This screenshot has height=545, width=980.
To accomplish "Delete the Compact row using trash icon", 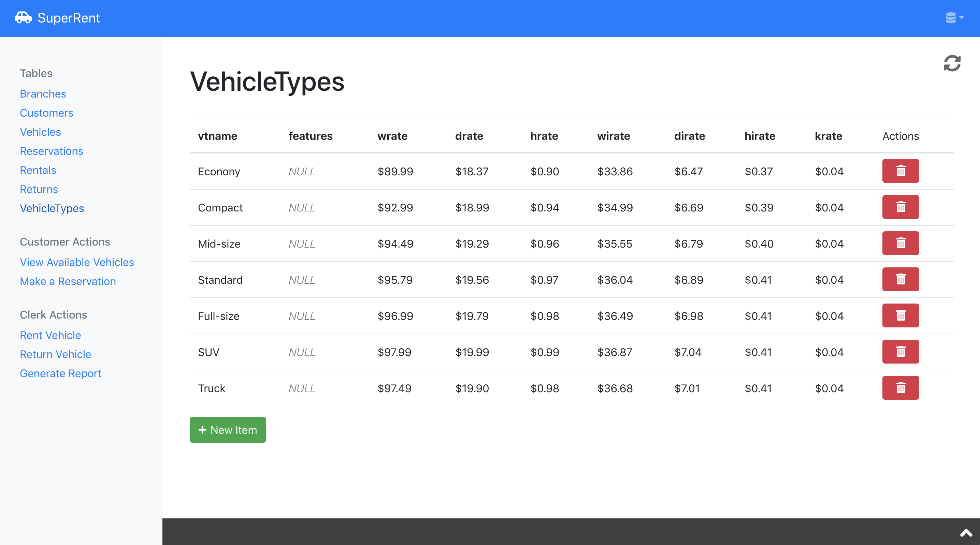I will [x=900, y=207].
